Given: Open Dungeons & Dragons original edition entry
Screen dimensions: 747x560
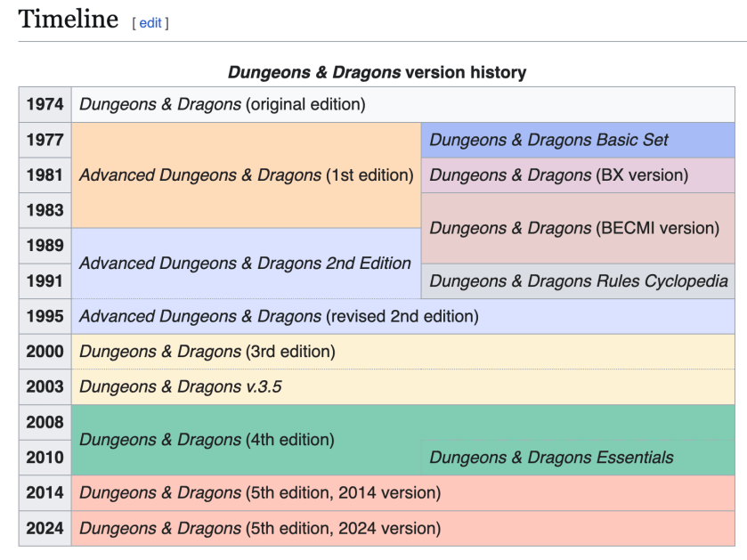Looking at the screenshot, I should click(223, 104).
